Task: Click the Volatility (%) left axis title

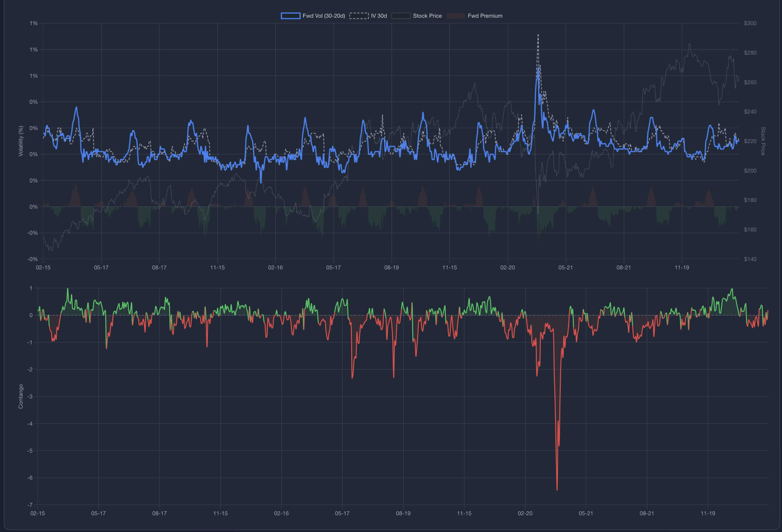Action: pyautogui.click(x=21, y=141)
